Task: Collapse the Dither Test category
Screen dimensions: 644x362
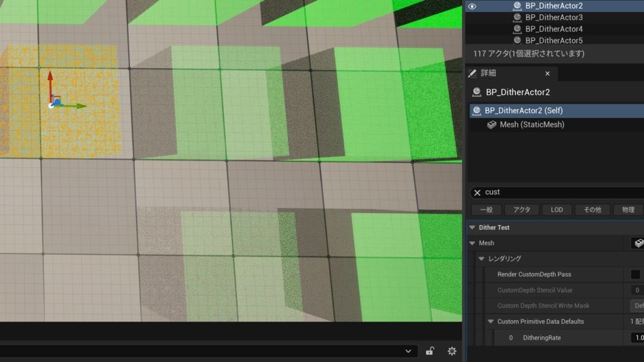Action: pyautogui.click(x=472, y=227)
